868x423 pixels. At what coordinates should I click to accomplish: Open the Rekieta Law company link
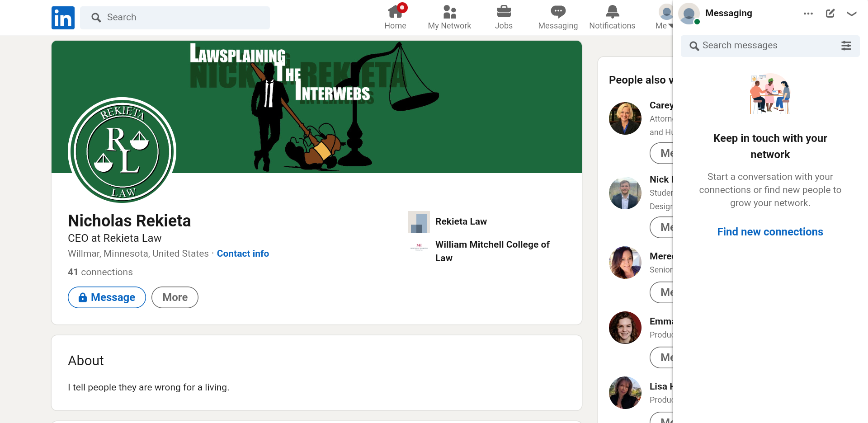coord(461,221)
